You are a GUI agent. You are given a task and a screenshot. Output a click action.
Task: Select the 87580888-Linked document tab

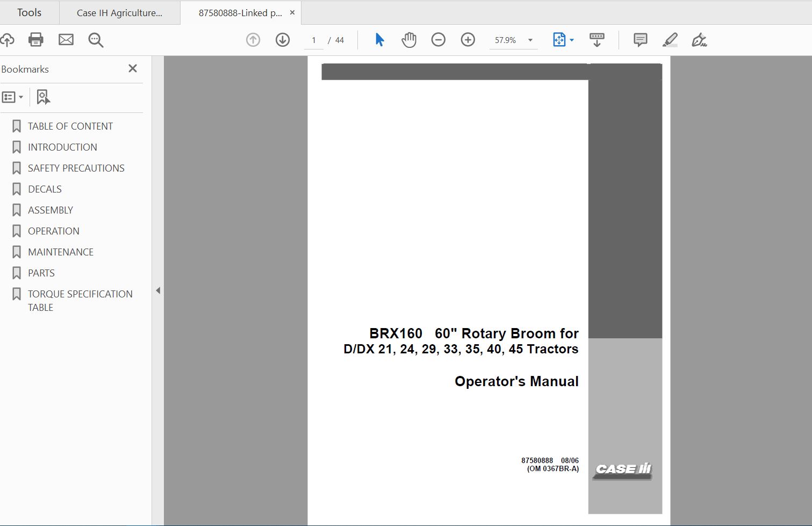click(240, 13)
